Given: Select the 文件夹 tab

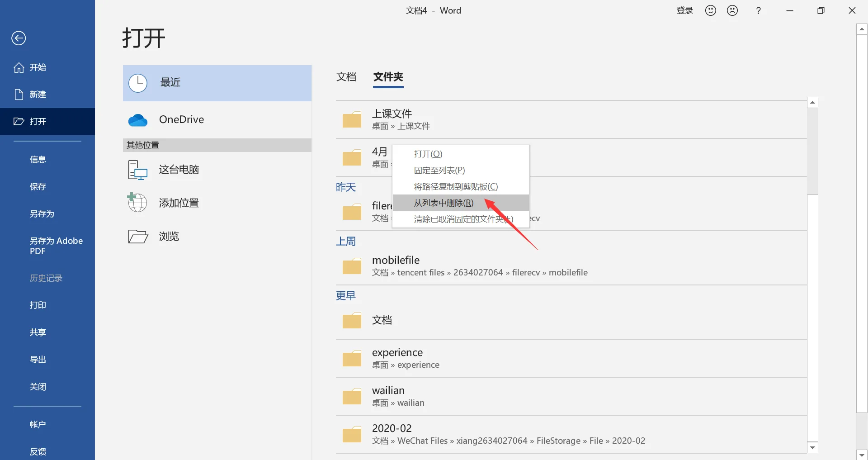Looking at the screenshot, I should coord(388,77).
